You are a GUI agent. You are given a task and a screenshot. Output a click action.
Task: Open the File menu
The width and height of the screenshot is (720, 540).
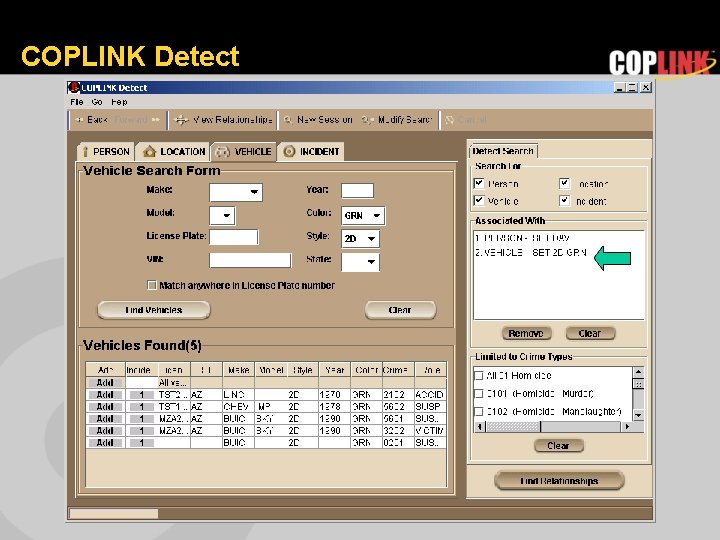click(77, 102)
